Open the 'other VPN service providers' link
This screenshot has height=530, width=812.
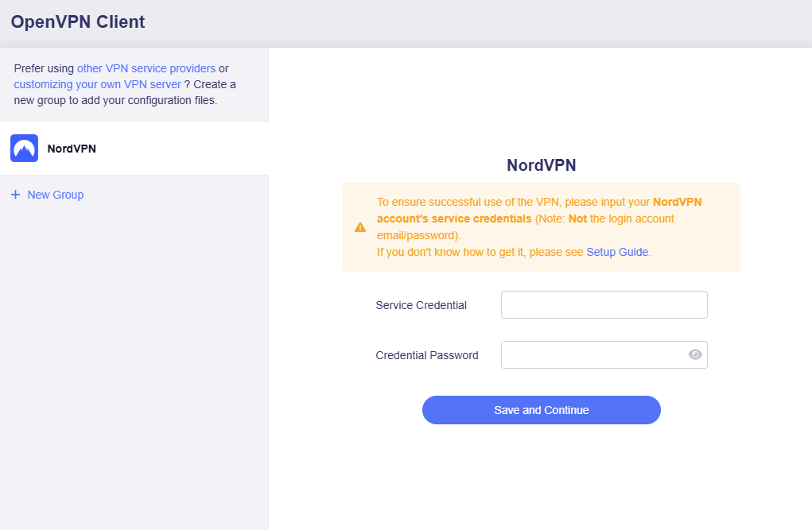146,68
